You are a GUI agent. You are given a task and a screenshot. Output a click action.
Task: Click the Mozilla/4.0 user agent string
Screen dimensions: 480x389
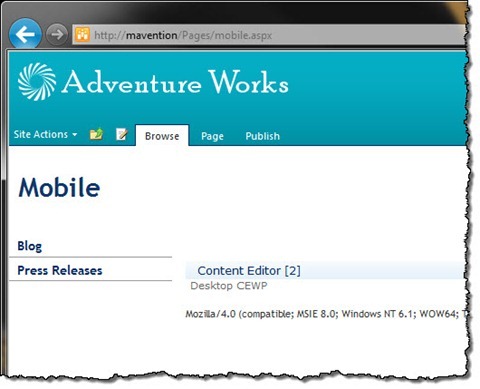coord(326,314)
